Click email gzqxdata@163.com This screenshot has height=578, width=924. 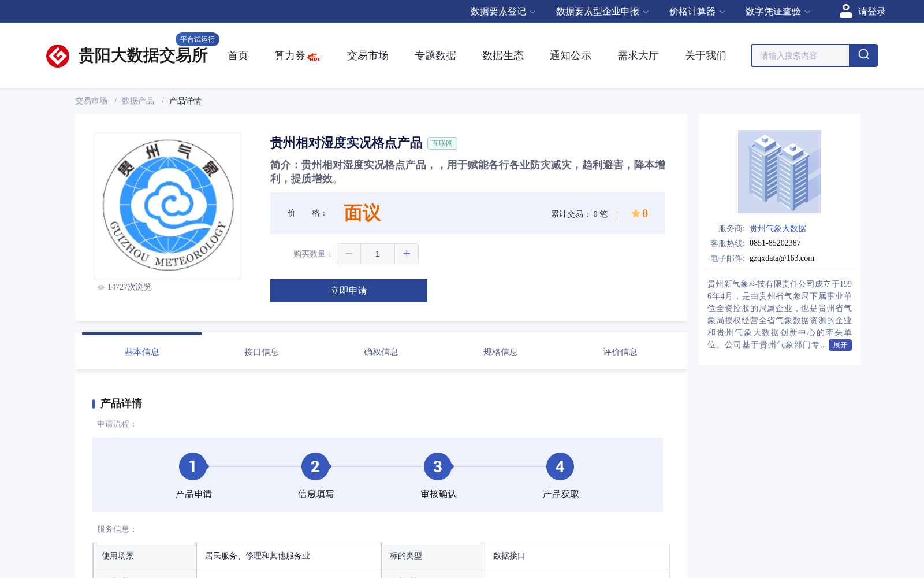(x=782, y=258)
